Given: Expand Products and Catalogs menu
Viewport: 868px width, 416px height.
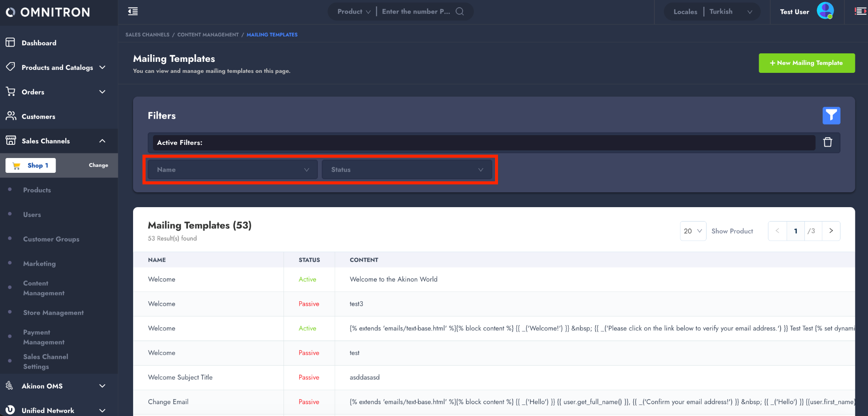Looking at the screenshot, I should (x=102, y=67).
